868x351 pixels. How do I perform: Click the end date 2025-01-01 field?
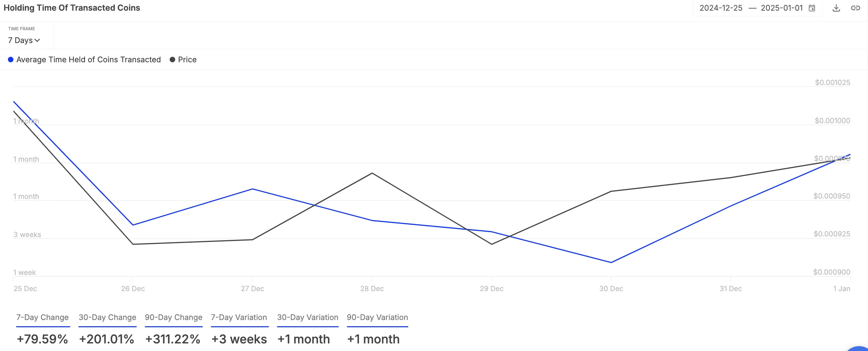coord(782,8)
